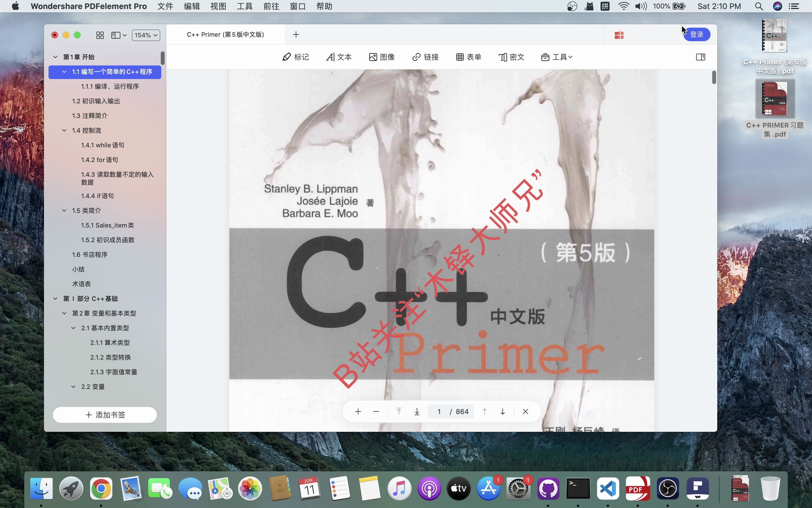Open bookmark 1.4.4 if 语句

(97, 196)
